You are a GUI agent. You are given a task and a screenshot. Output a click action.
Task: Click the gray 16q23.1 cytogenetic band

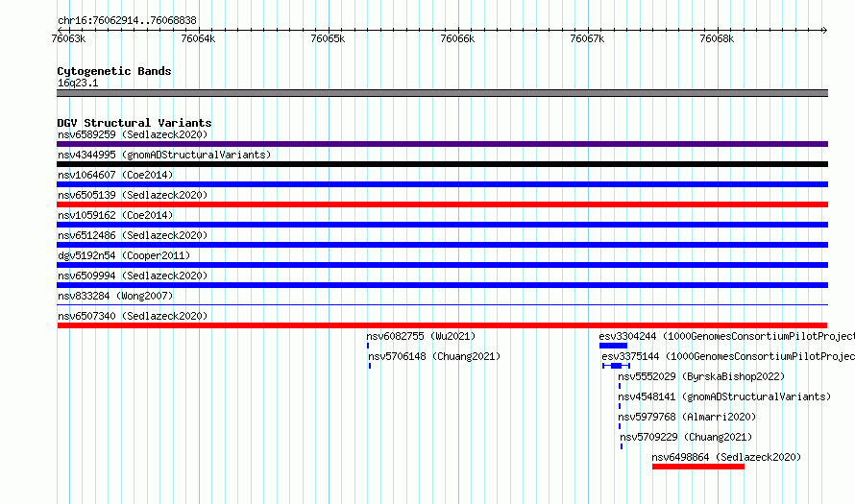coord(442,93)
